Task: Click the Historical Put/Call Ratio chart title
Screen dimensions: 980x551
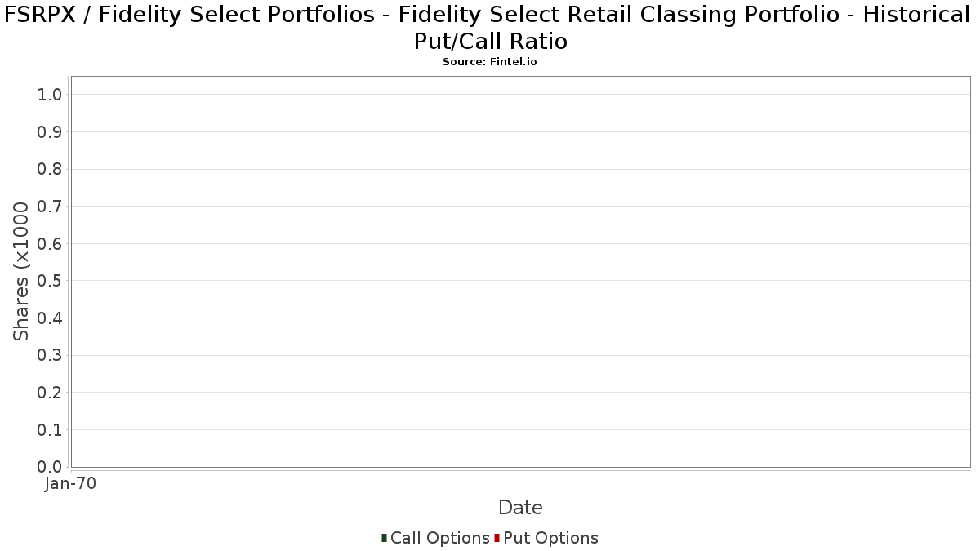Action: click(x=490, y=27)
